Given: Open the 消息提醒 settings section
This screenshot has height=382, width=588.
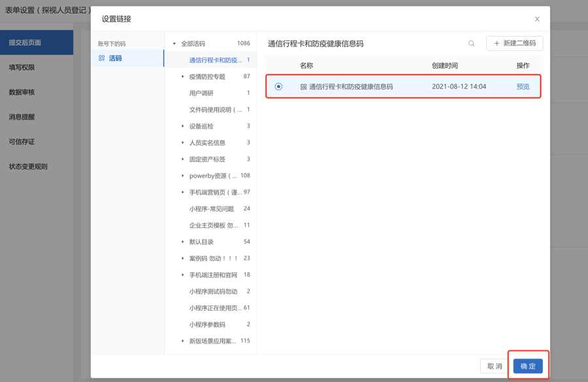Looking at the screenshot, I should tap(22, 117).
